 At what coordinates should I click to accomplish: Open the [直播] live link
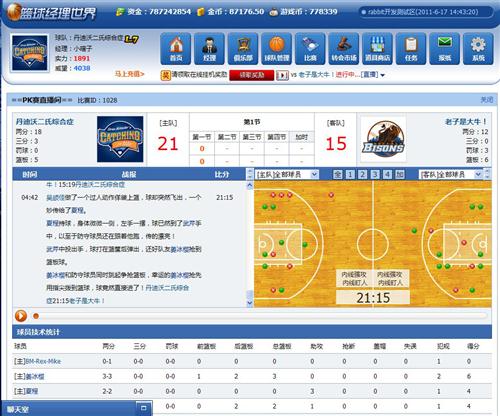(x=369, y=75)
